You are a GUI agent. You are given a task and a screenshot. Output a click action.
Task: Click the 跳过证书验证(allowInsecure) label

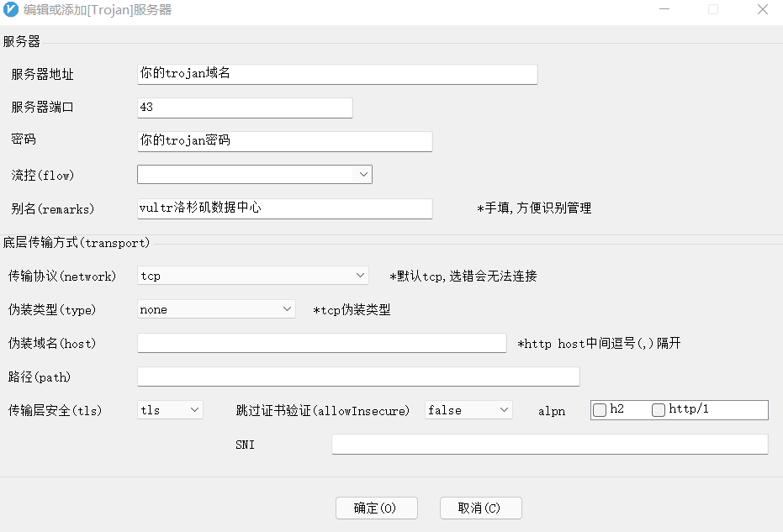coord(323,410)
